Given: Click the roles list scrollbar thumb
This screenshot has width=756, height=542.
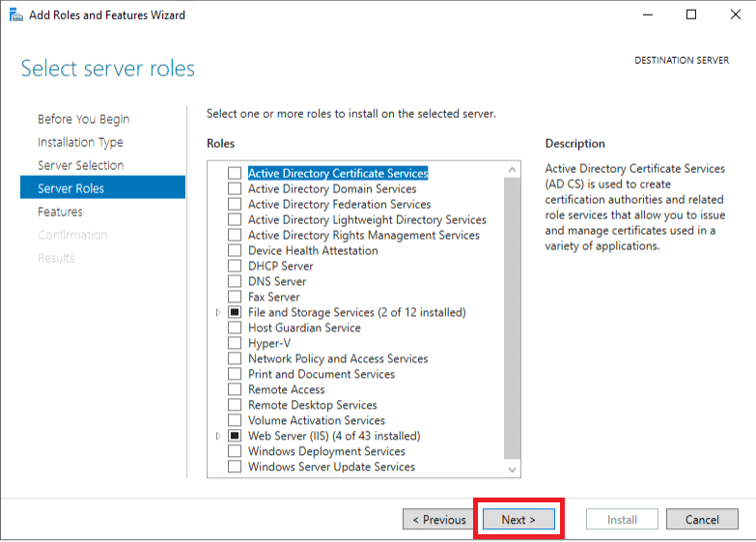Looking at the screenshot, I should (512, 319).
